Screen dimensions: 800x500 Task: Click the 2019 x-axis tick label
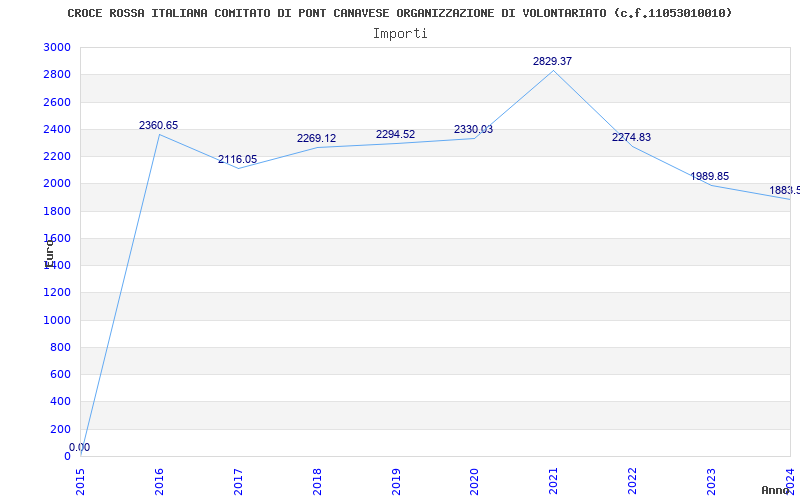pos(396,481)
